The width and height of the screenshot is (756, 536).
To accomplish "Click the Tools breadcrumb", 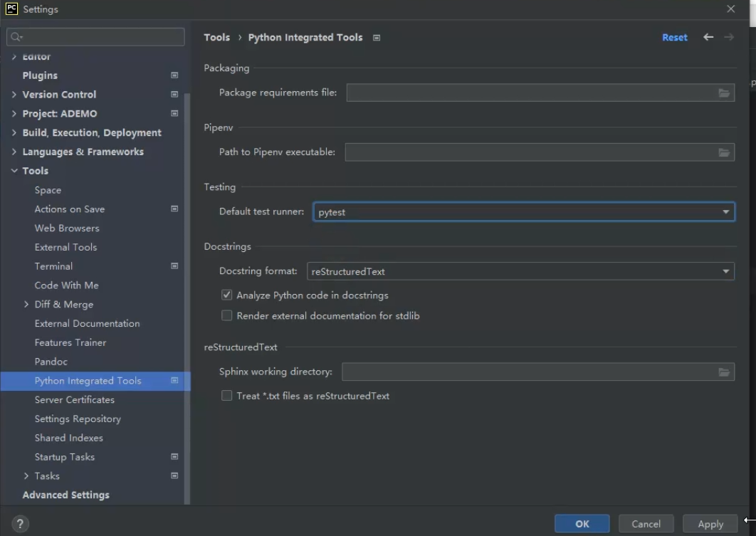I will [217, 37].
